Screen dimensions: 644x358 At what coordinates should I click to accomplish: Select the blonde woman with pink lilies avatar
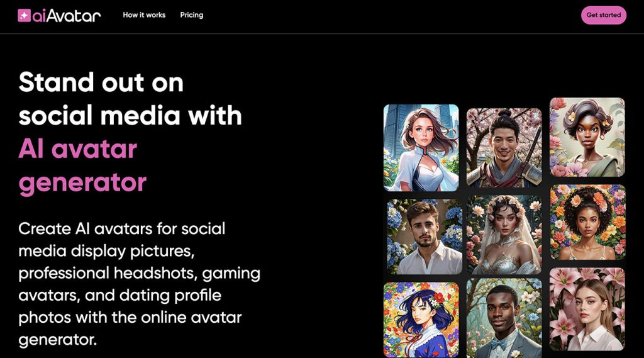(587, 309)
